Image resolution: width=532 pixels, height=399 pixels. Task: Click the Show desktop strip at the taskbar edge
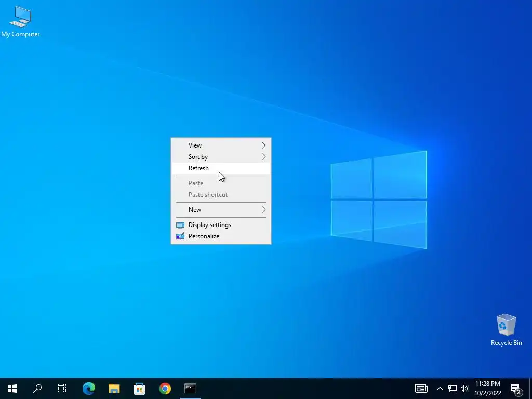point(530,389)
